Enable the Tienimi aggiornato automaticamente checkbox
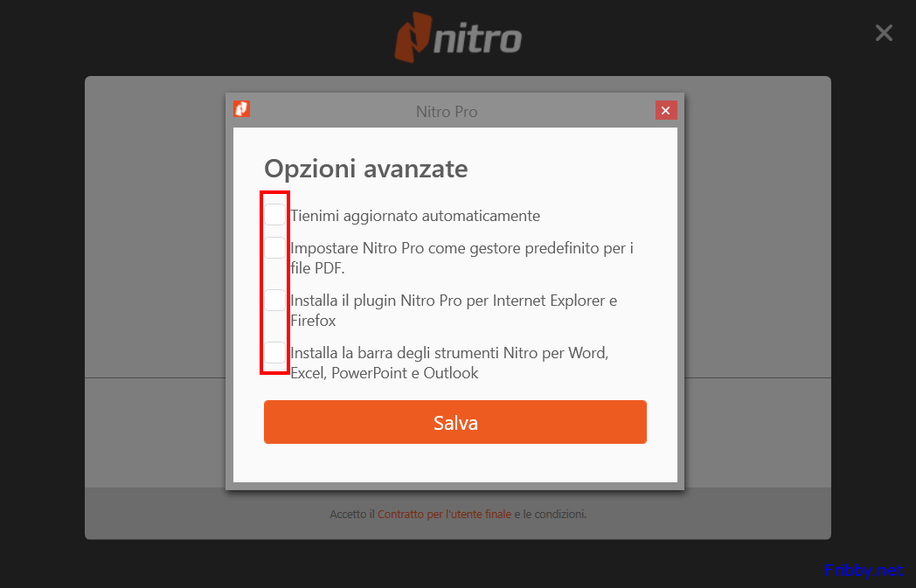916x588 pixels. tap(274, 214)
